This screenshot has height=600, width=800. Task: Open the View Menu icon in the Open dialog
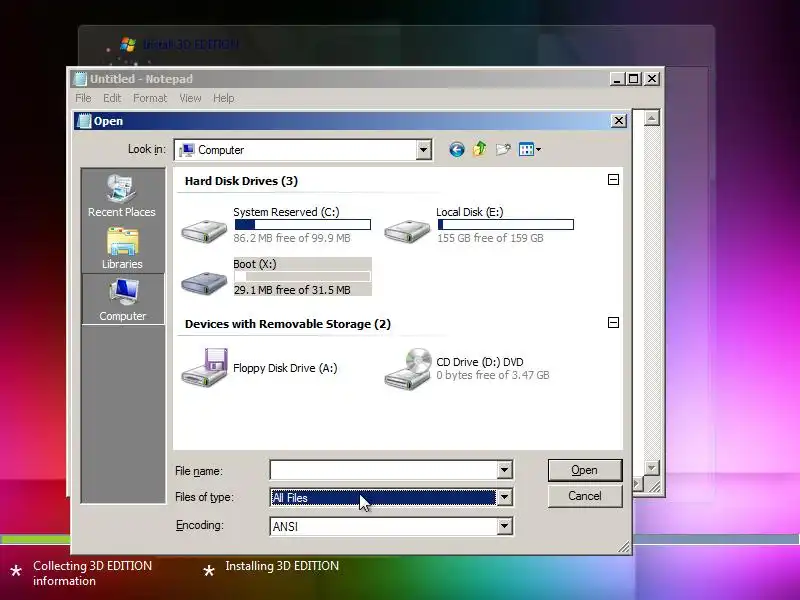pos(530,149)
